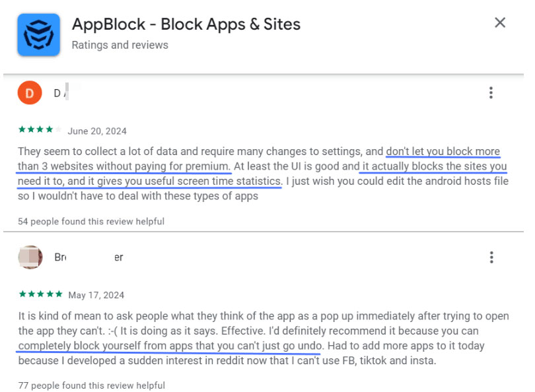535x392 pixels.
Task: Click the second reviewer's name
Action: 89,257
